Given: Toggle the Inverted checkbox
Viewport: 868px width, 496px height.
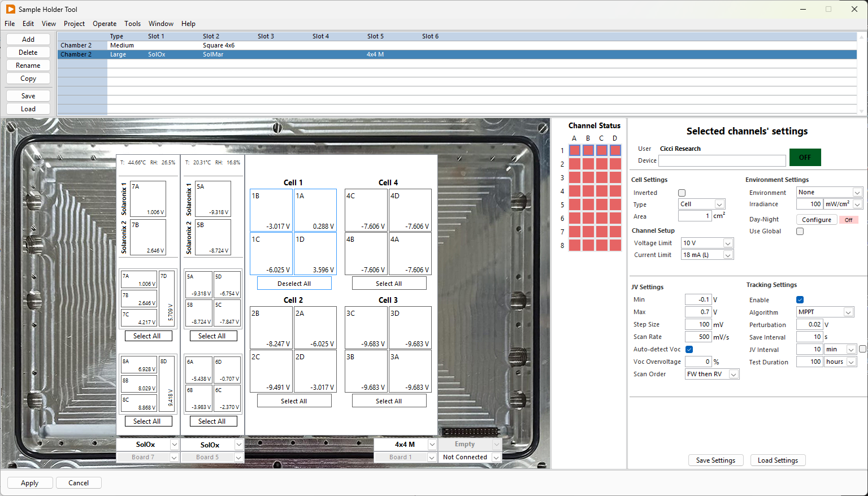Looking at the screenshot, I should click(682, 193).
